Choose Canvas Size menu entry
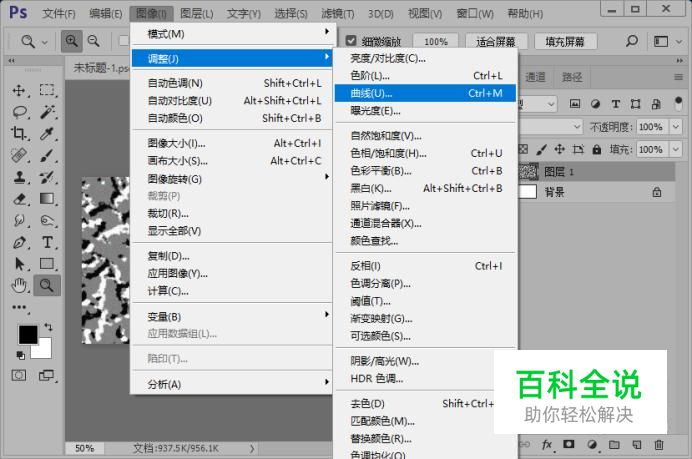This screenshot has width=692, height=459. 233,161
